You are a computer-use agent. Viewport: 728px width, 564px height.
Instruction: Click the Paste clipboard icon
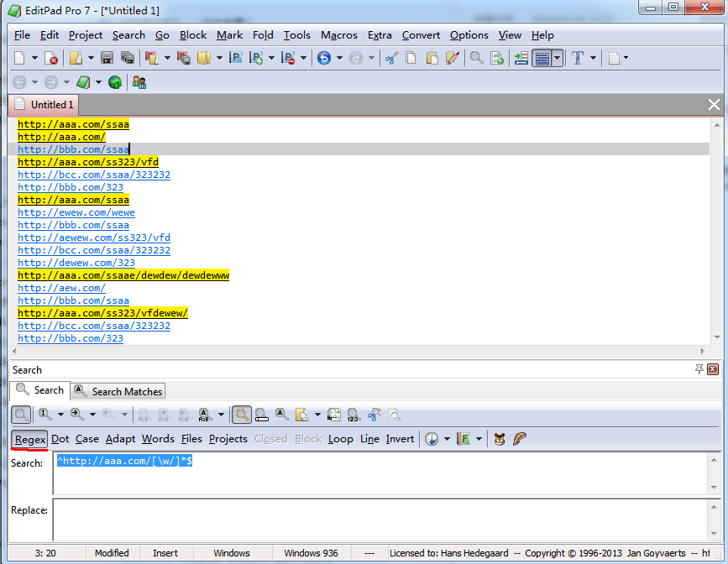click(x=432, y=58)
